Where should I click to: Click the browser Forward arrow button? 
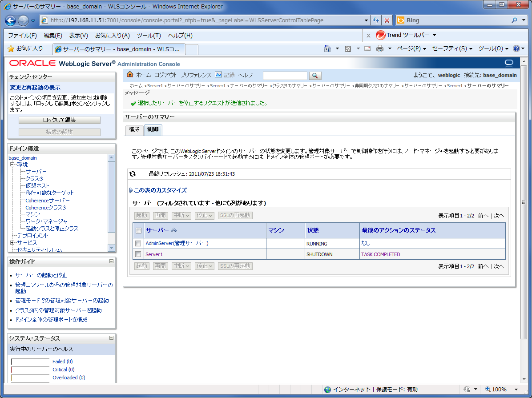tap(23, 21)
